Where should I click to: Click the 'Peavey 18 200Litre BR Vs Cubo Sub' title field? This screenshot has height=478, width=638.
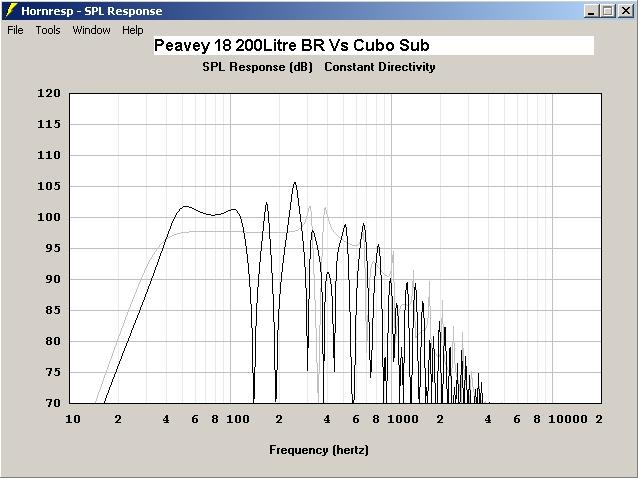point(374,45)
